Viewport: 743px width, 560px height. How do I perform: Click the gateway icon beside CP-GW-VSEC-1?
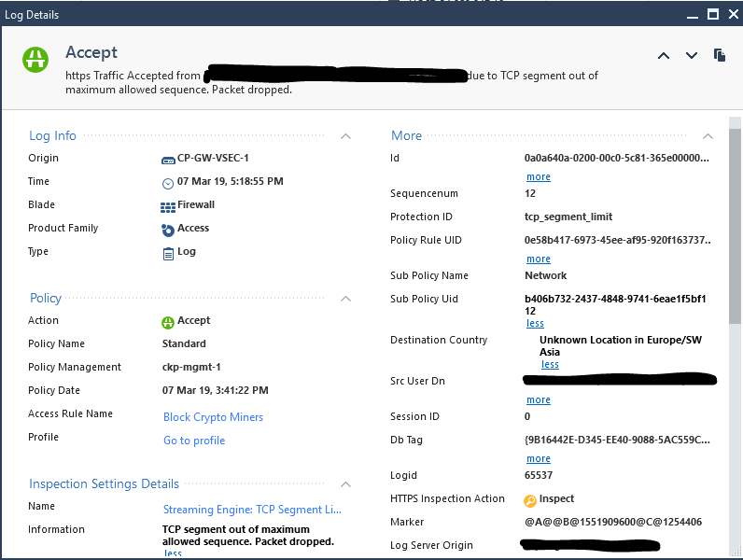(168, 161)
